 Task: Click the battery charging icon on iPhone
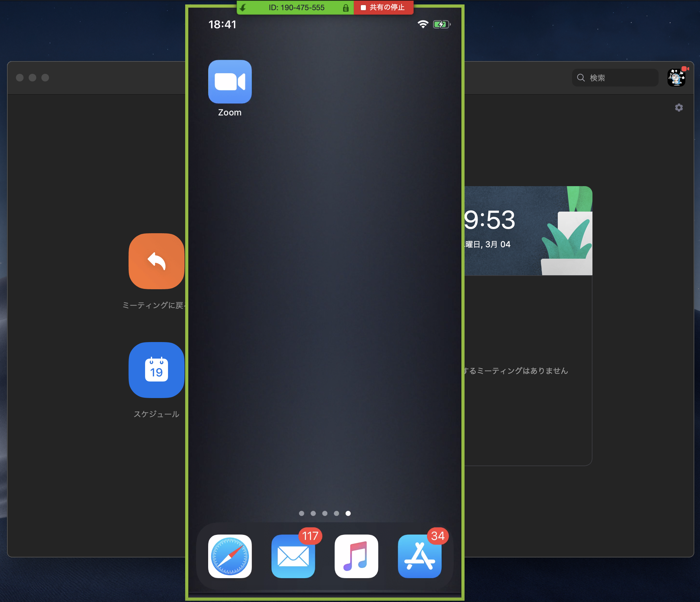442,24
